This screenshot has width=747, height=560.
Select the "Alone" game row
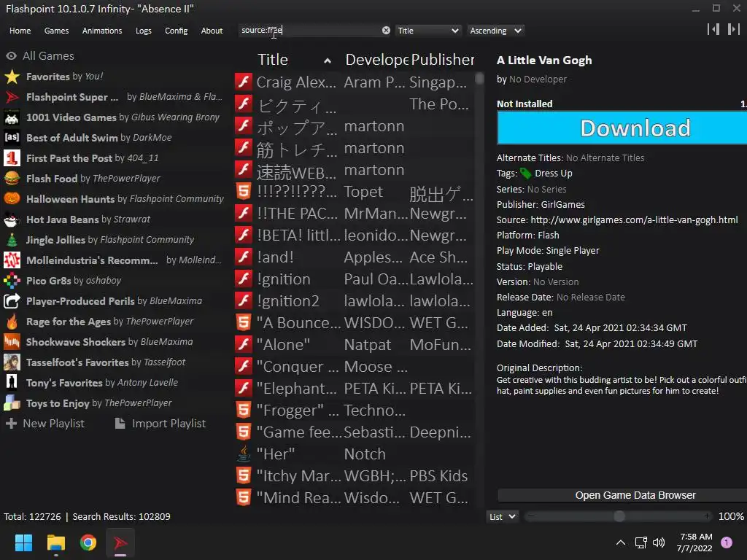pyautogui.click(x=355, y=345)
